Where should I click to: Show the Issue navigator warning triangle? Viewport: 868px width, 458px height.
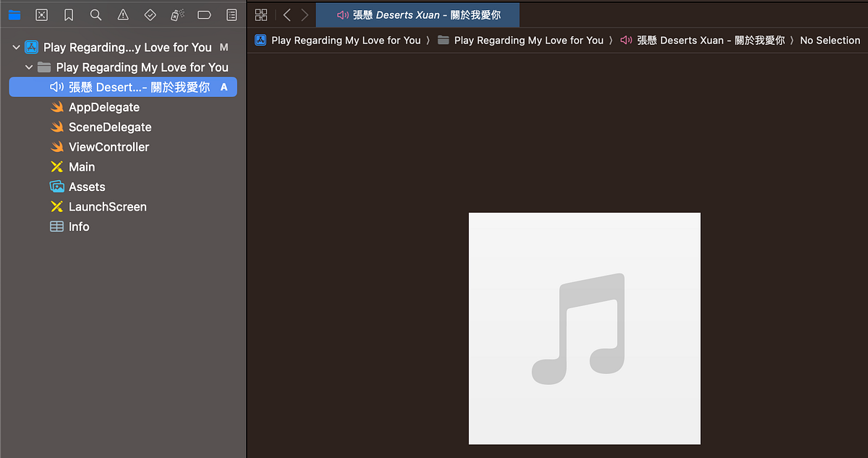(x=122, y=14)
